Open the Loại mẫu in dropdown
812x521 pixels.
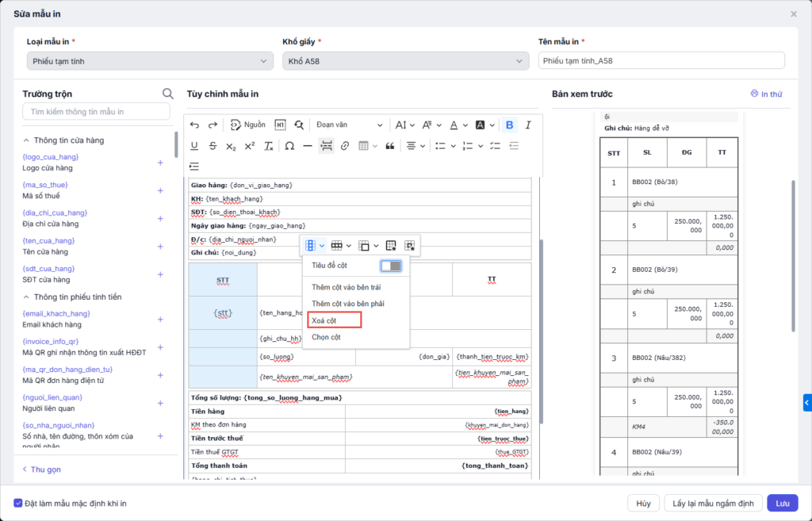[x=150, y=61]
